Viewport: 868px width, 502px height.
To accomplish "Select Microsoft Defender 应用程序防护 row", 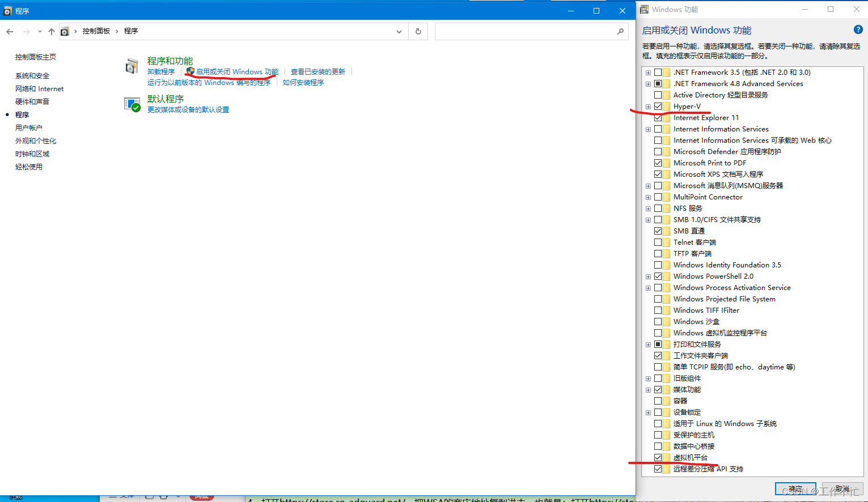I will (727, 152).
